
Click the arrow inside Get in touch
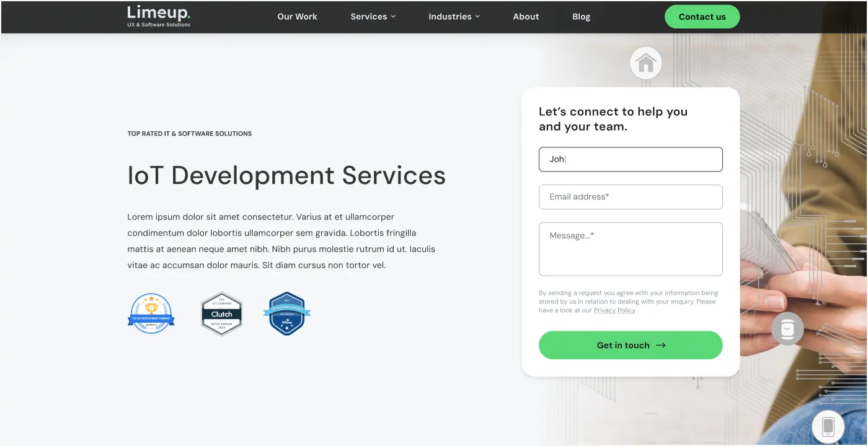(x=661, y=346)
